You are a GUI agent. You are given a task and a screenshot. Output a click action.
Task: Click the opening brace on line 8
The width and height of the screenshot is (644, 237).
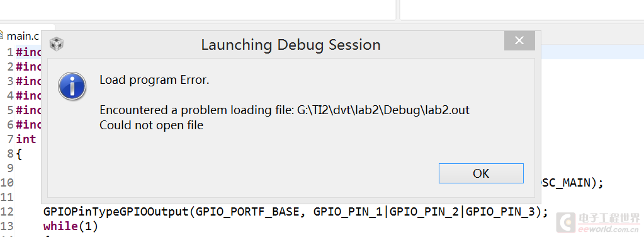click(19, 154)
